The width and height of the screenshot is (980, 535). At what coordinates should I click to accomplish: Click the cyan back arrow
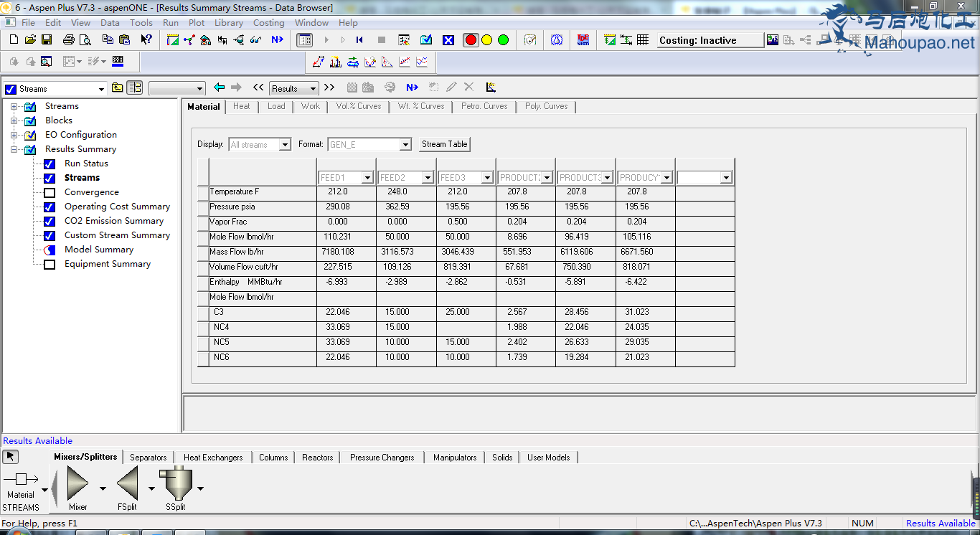coord(220,87)
